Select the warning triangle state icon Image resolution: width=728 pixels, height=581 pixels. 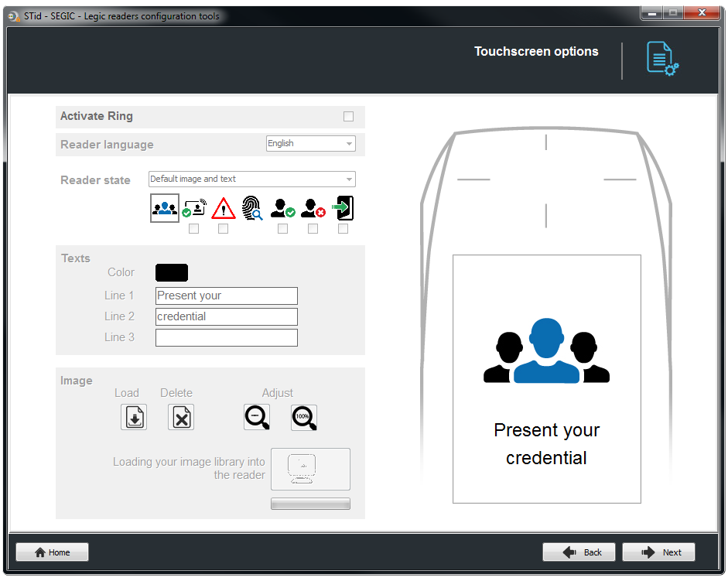pos(224,208)
